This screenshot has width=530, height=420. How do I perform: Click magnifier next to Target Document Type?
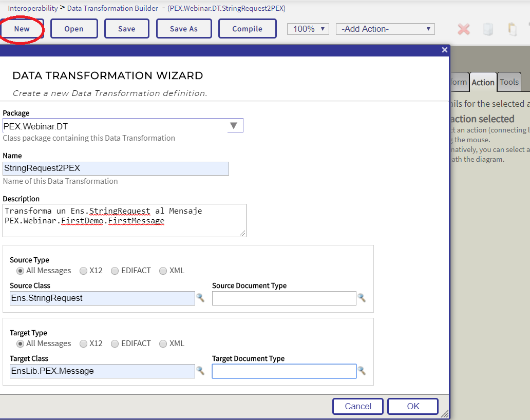pyautogui.click(x=362, y=371)
